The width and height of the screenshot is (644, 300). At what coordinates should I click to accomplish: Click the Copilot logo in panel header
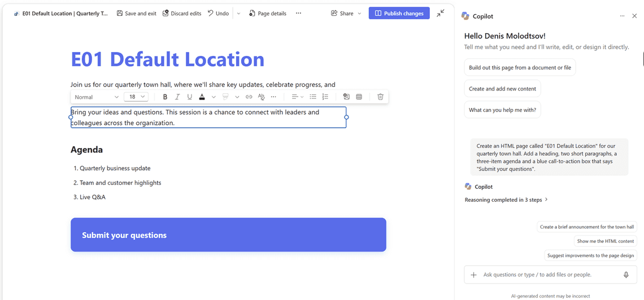pyautogui.click(x=465, y=16)
